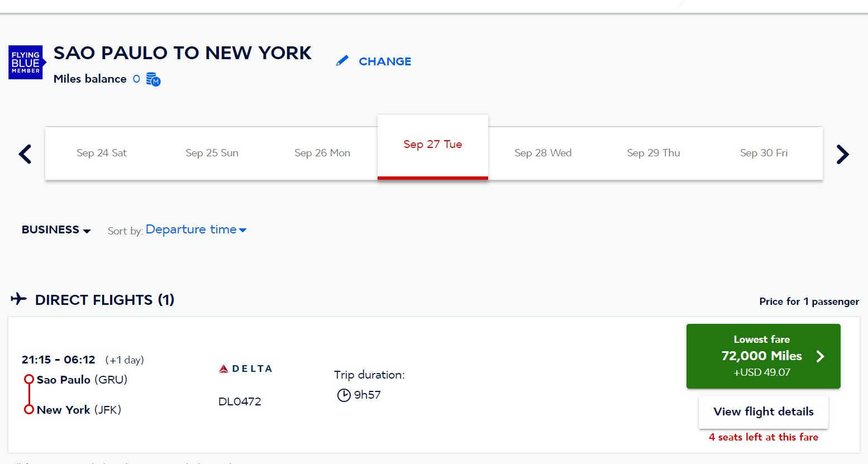
Task: Select the Sep 30 Fri date tab
Action: click(764, 153)
